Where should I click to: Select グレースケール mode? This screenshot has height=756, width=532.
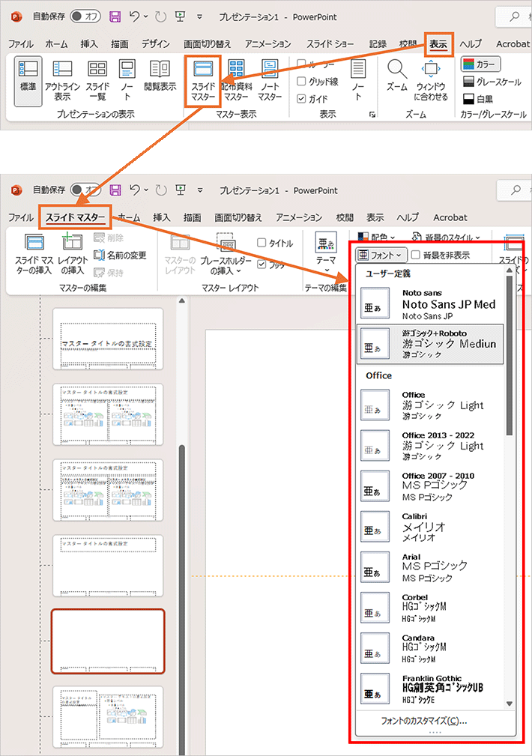coord(492,82)
